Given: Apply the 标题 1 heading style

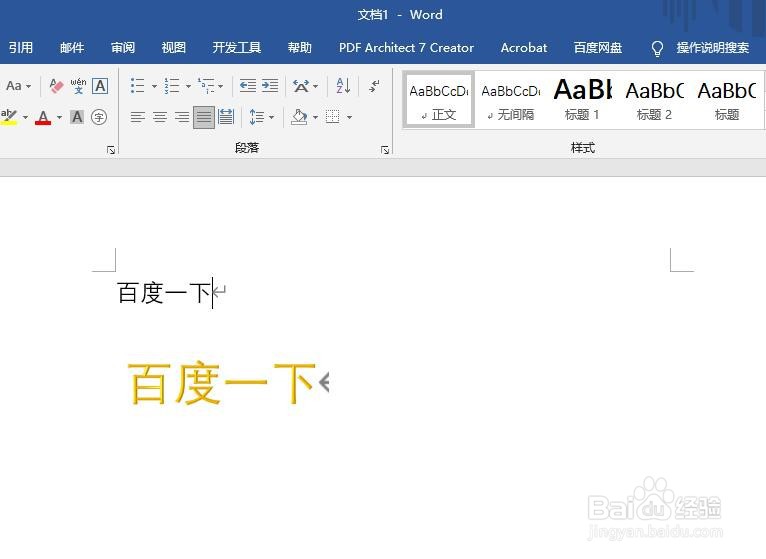Looking at the screenshot, I should point(582,101).
